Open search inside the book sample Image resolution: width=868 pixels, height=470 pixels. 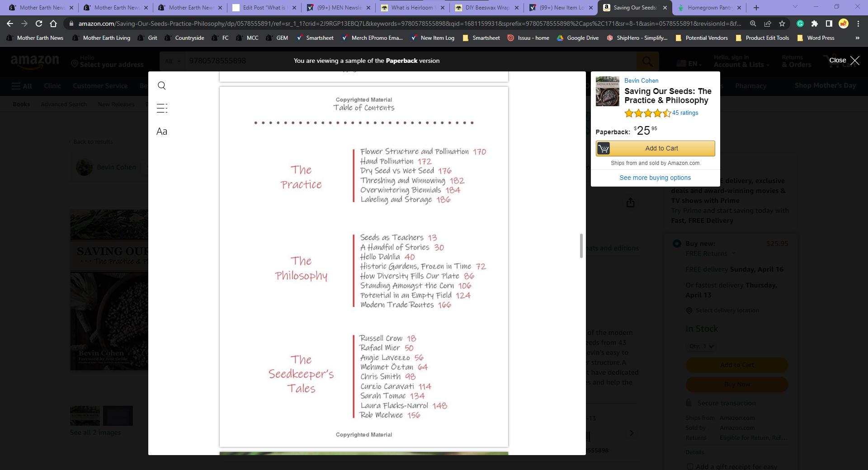tap(161, 85)
